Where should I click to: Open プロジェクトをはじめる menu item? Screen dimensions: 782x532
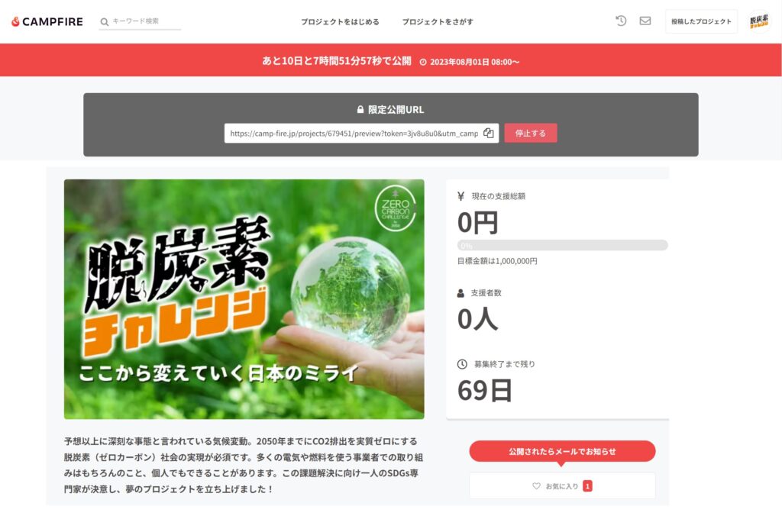[340, 22]
